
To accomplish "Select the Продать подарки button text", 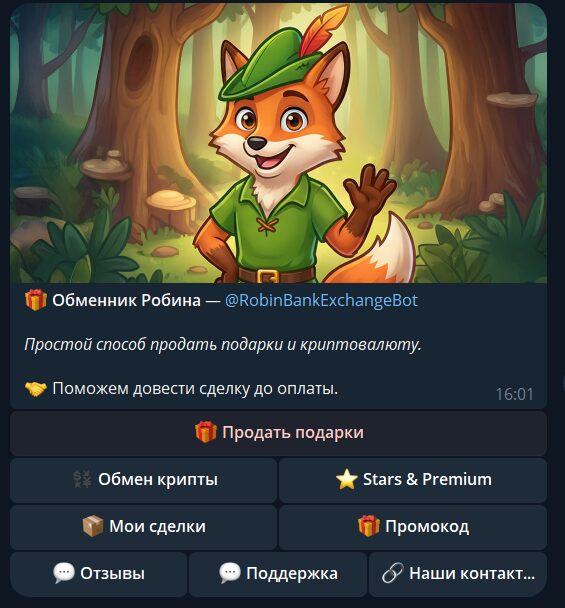I will pos(293,432).
